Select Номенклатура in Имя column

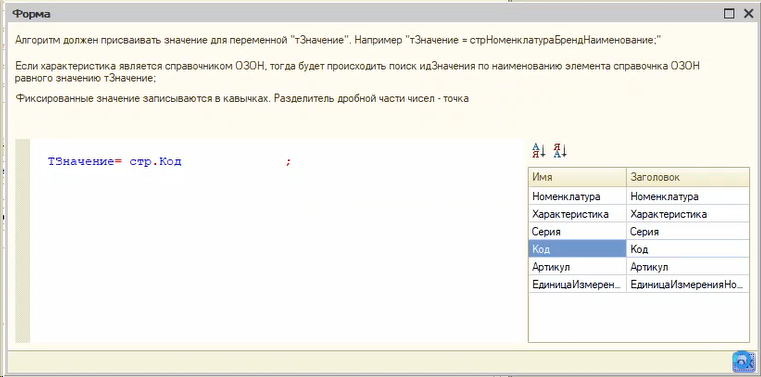[577, 197]
